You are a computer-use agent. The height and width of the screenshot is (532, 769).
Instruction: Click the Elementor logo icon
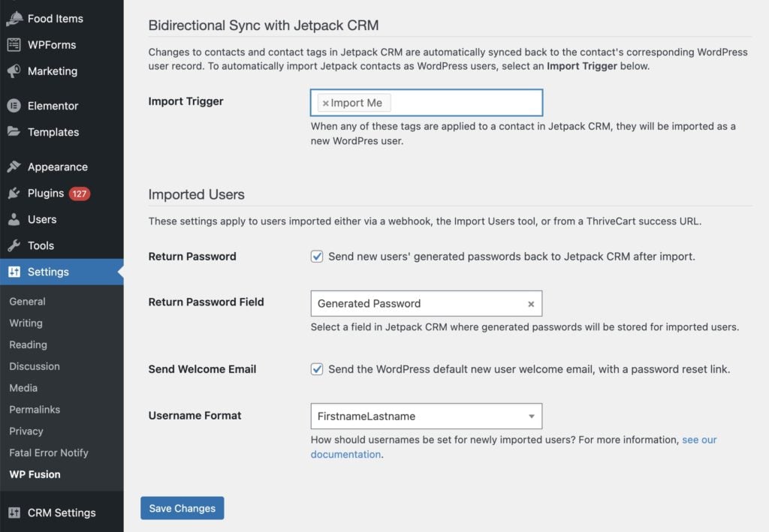[x=14, y=105]
